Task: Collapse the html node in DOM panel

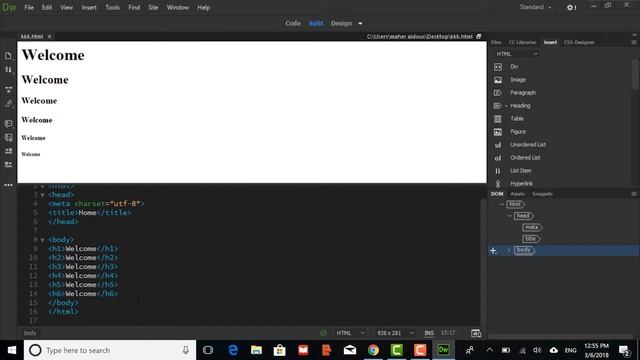Action: point(502,204)
